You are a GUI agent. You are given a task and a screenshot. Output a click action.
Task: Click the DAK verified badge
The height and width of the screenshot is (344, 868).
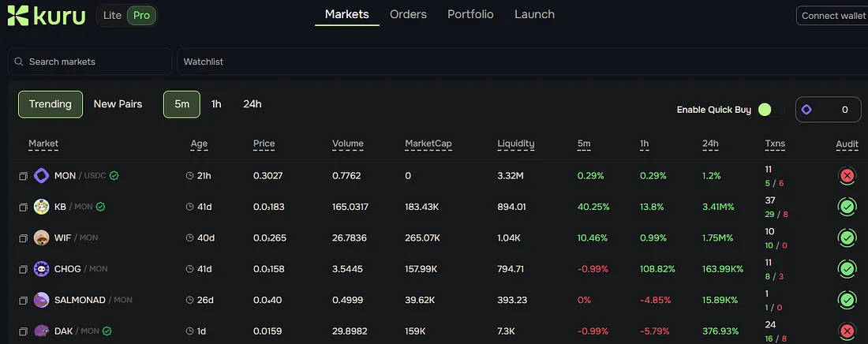(x=107, y=331)
